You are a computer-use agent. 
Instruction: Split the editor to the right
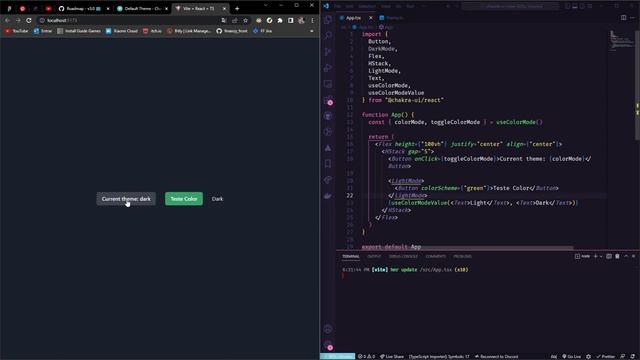(623, 18)
